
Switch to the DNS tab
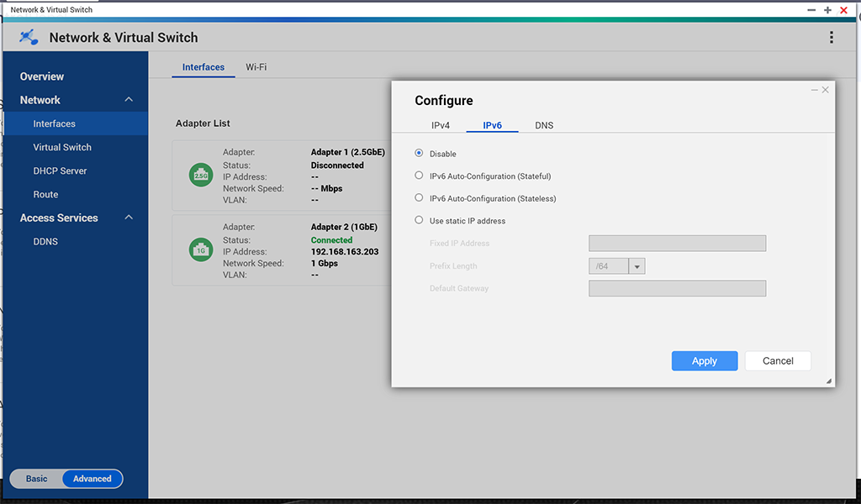pyautogui.click(x=544, y=125)
